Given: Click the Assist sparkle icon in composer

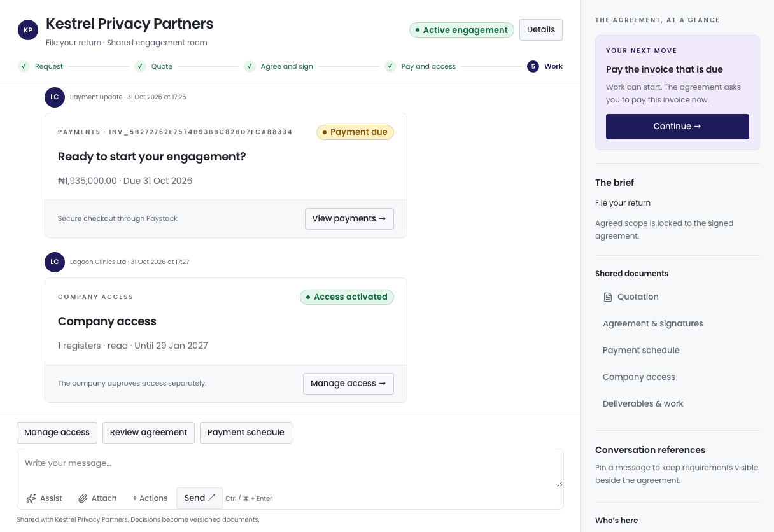Looking at the screenshot, I should (x=31, y=498).
